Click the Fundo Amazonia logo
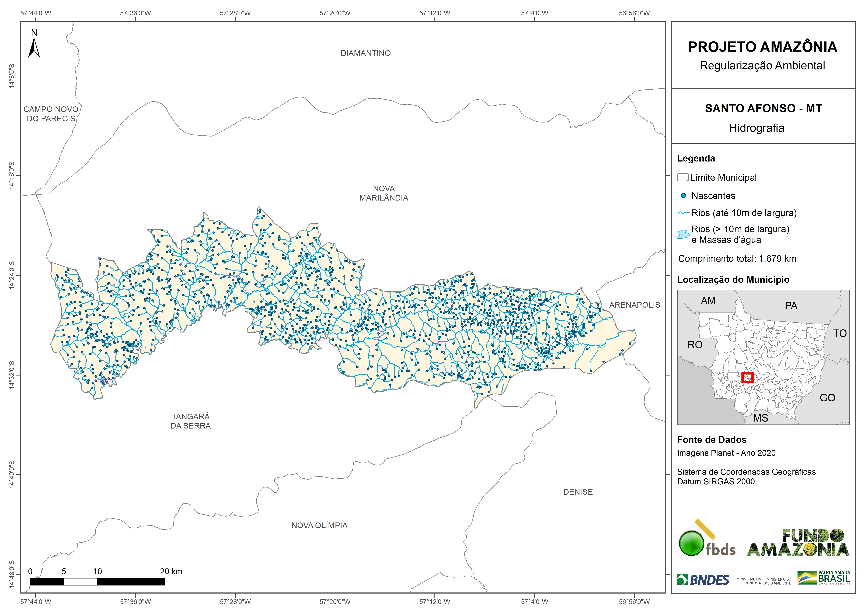This screenshot has height=614, width=868. point(798,543)
